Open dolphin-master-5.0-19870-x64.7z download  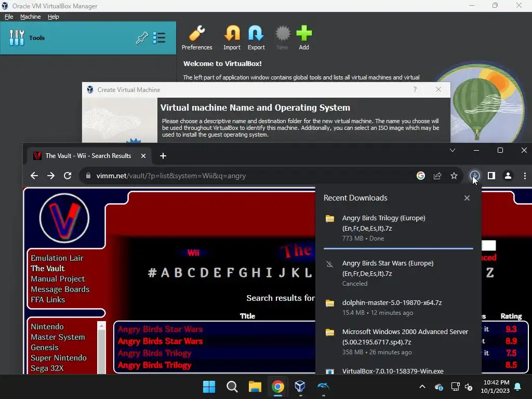click(x=392, y=303)
